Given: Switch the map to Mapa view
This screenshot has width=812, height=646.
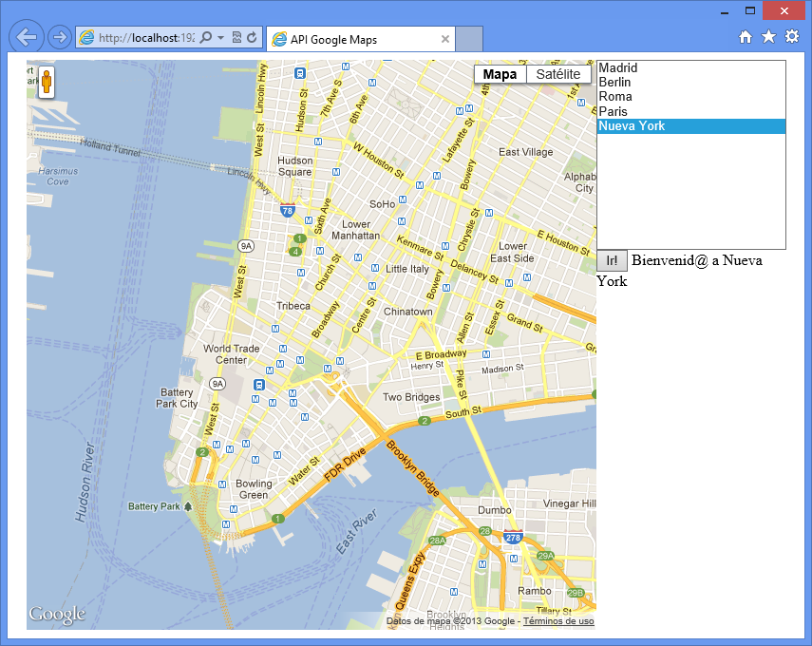Looking at the screenshot, I should [500, 74].
